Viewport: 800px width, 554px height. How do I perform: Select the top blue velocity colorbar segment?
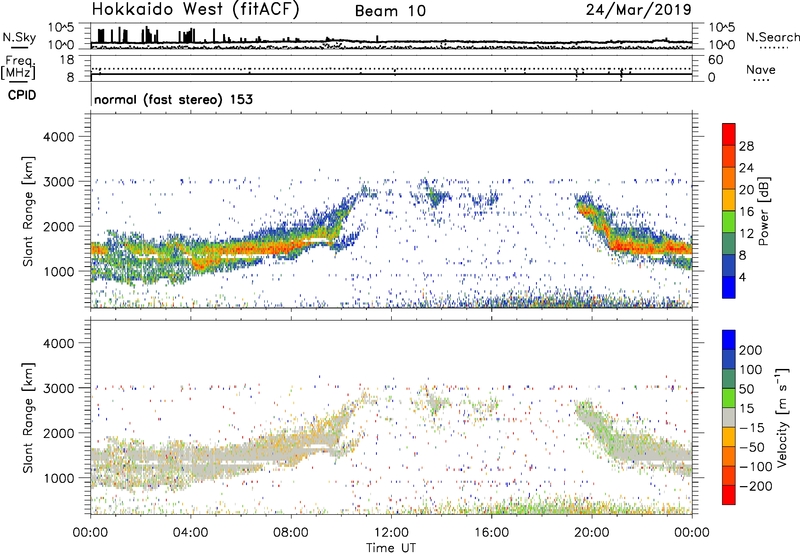point(729,340)
